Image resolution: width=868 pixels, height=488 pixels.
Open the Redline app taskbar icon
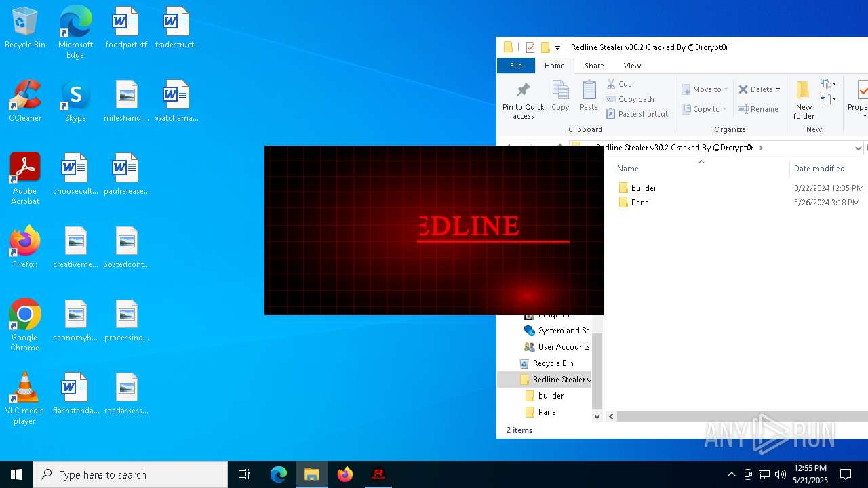[x=378, y=474]
